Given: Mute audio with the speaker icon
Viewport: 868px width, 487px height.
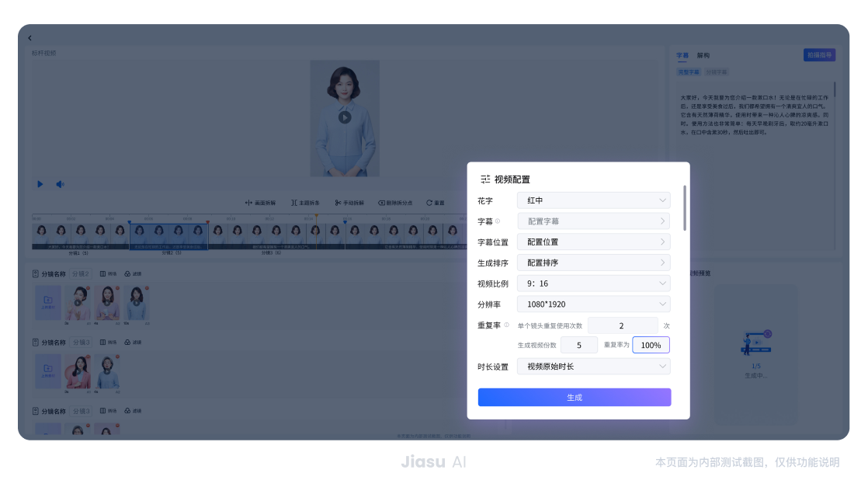Looking at the screenshot, I should (60, 184).
